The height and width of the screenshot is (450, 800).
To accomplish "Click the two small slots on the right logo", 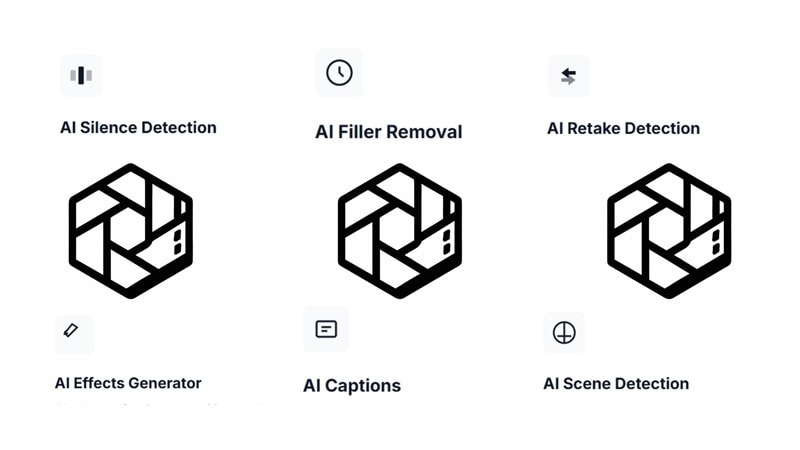I will point(716,242).
